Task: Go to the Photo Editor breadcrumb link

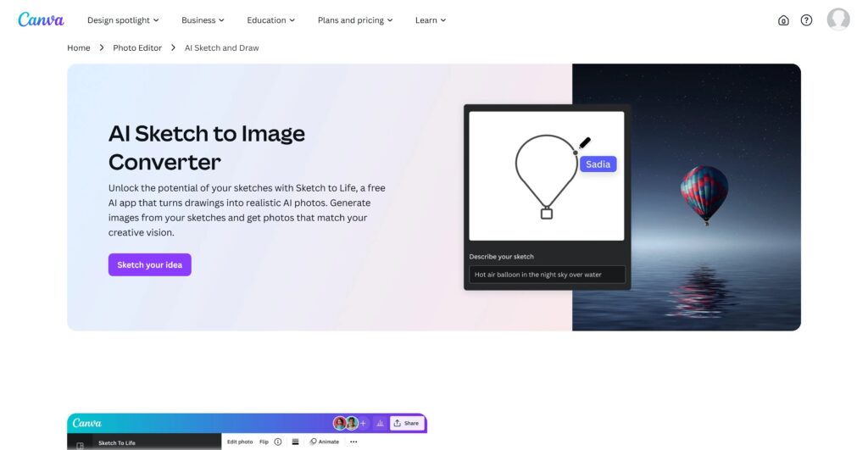Action: (x=137, y=47)
